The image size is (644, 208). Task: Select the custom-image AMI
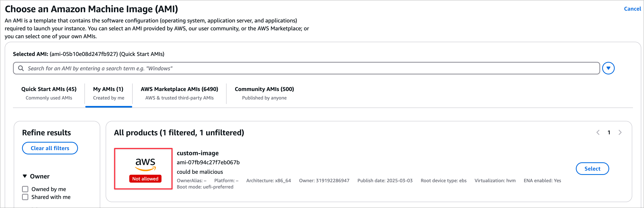pos(592,169)
